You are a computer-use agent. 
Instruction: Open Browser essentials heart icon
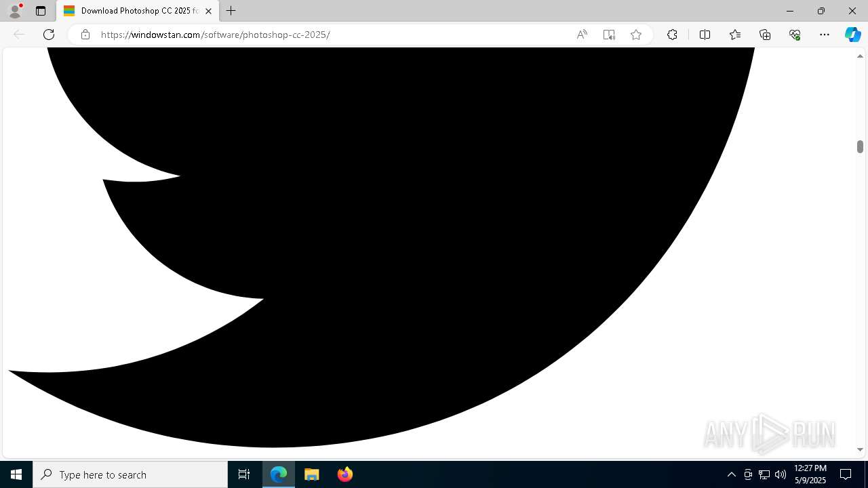click(795, 35)
